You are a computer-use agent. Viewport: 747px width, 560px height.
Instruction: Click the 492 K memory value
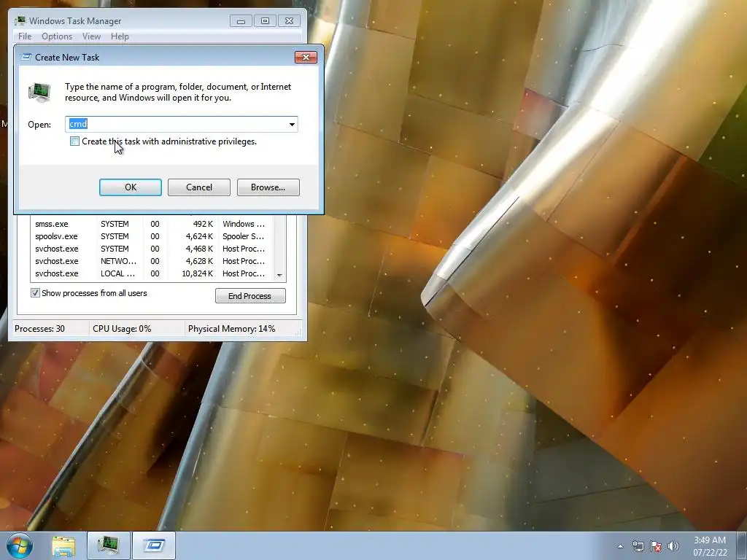click(x=203, y=224)
